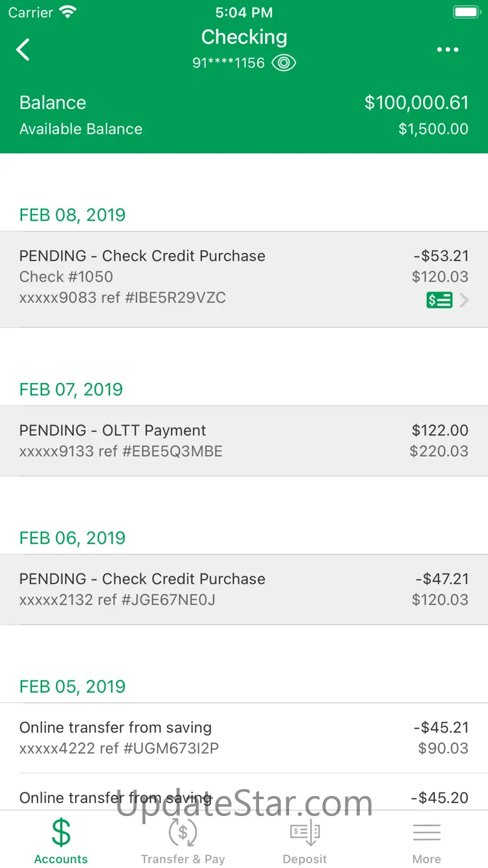The height and width of the screenshot is (868, 488).
Task: Tap the back arrow icon
Action: click(23, 49)
